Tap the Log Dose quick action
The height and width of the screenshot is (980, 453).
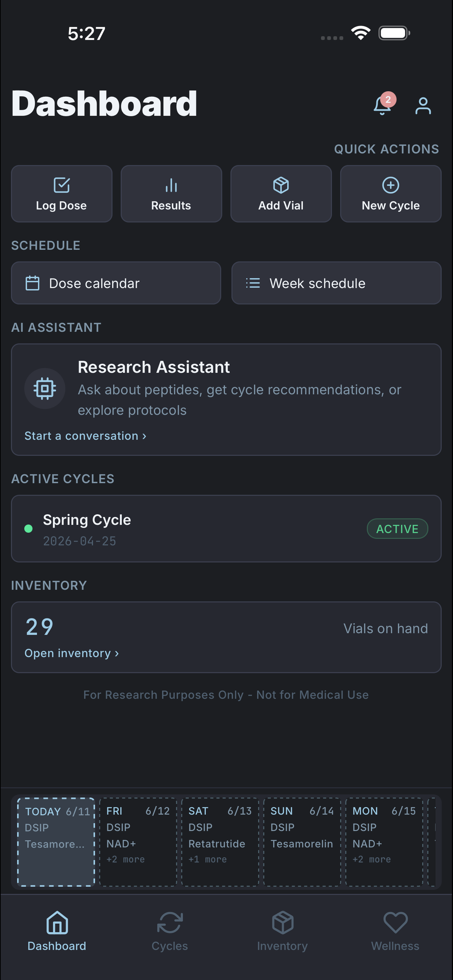pos(62,194)
